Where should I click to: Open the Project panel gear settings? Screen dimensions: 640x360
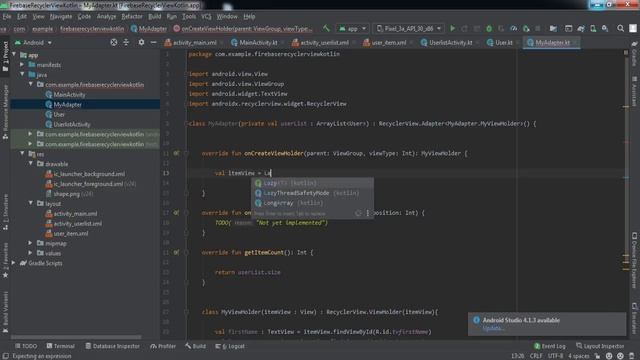(141, 42)
